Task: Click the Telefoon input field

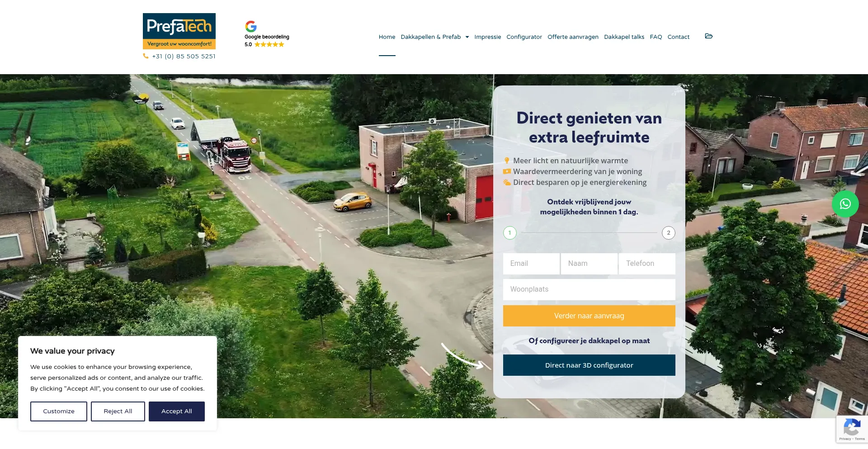Action: tap(647, 264)
